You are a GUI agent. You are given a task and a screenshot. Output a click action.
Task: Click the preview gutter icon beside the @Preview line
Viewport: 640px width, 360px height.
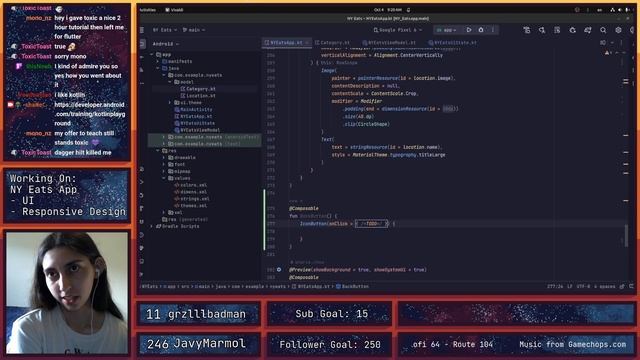click(279, 269)
